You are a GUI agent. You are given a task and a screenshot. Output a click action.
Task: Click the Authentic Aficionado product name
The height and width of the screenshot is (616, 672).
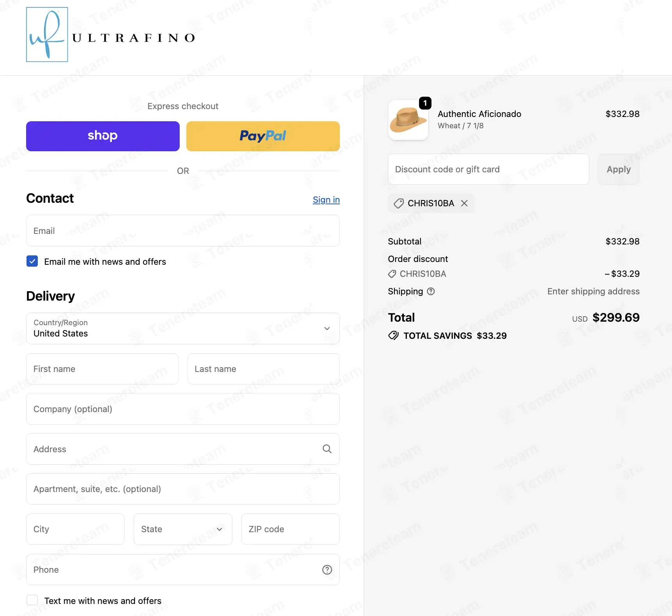click(479, 114)
